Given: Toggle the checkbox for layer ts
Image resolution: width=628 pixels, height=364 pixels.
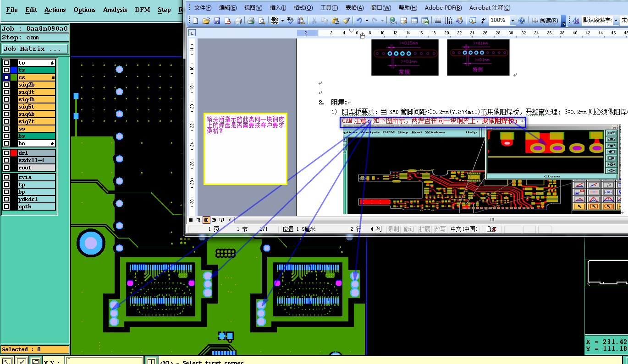Looking at the screenshot, I should coord(6,70).
